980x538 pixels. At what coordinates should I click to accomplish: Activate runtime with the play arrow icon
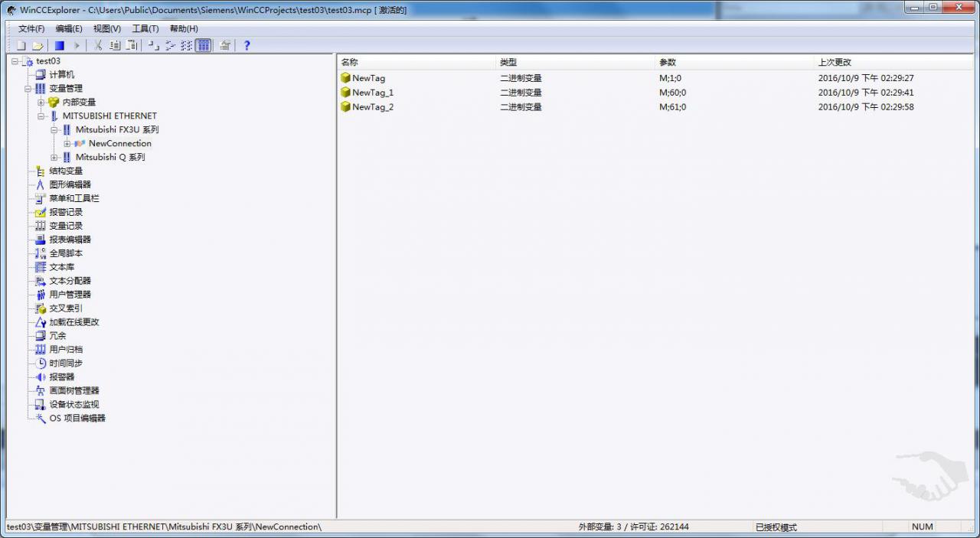tap(77, 45)
